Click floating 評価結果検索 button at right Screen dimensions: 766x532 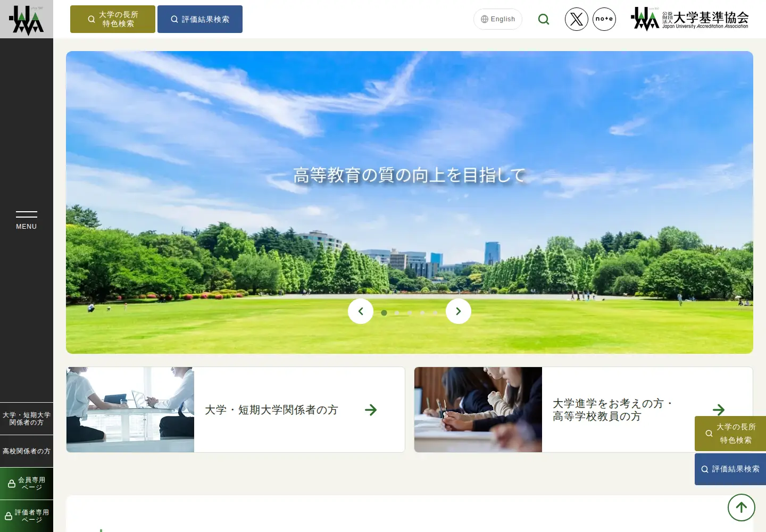pyautogui.click(x=730, y=469)
